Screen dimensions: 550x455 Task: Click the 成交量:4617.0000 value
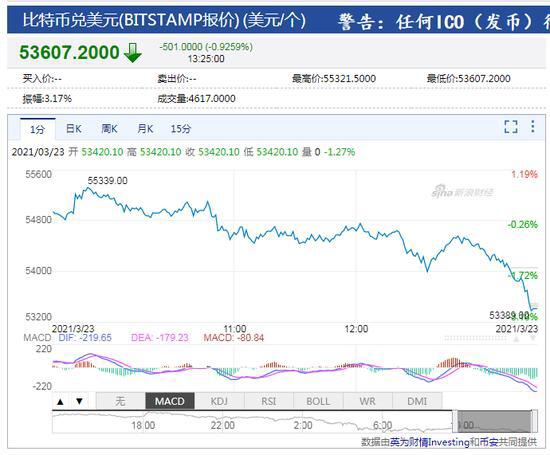click(196, 99)
